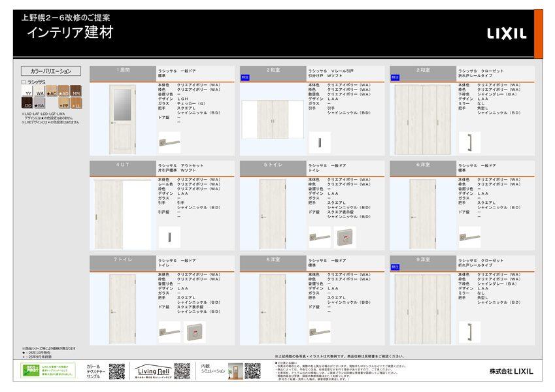Click the LIXIL logo in the header
Image resolution: width=555 pixels, height=392 pixels.
click(x=507, y=34)
